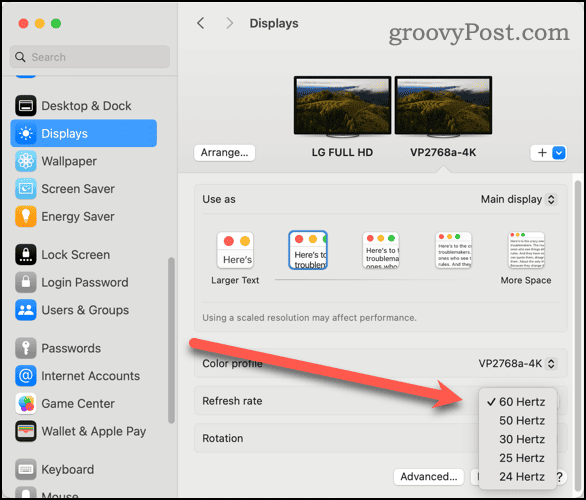586x500 pixels.
Task: Open Internet Accounts sidebar label
Action: coord(90,376)
